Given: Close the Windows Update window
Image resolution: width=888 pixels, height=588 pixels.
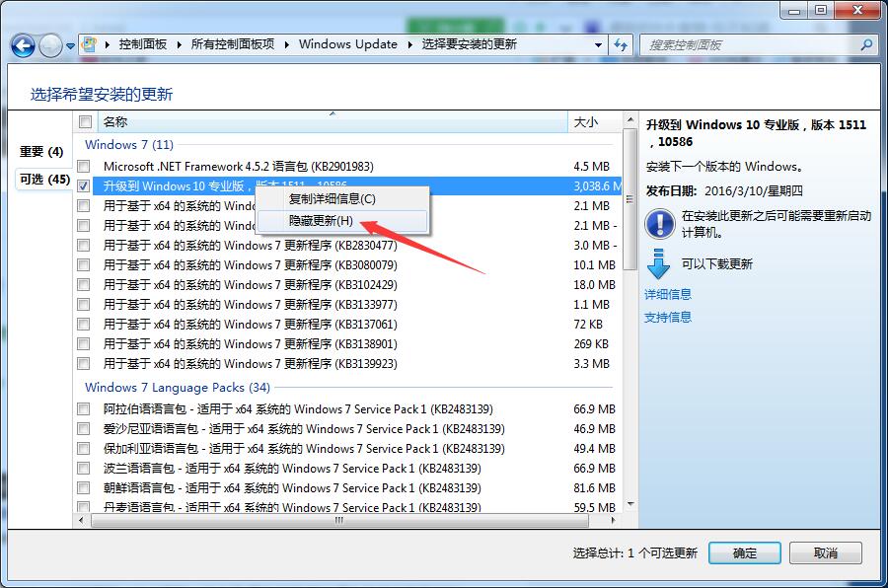Looking at the screenshot, I should pyautogui.click(x=857, y=10).
